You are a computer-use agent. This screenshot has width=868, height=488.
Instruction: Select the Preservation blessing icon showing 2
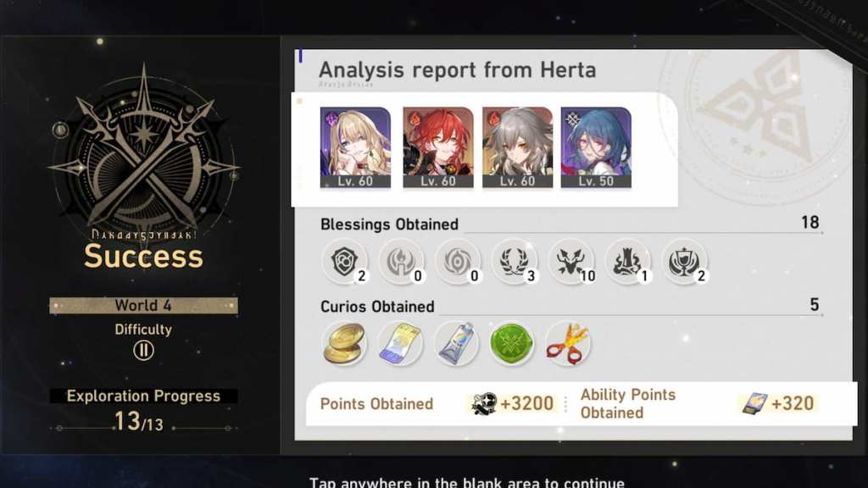344,262
